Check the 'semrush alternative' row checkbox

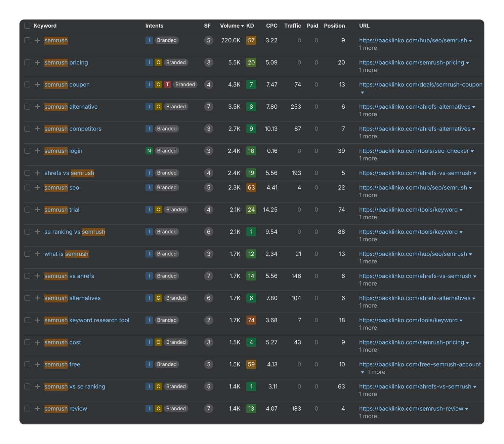tap(28, 107)
